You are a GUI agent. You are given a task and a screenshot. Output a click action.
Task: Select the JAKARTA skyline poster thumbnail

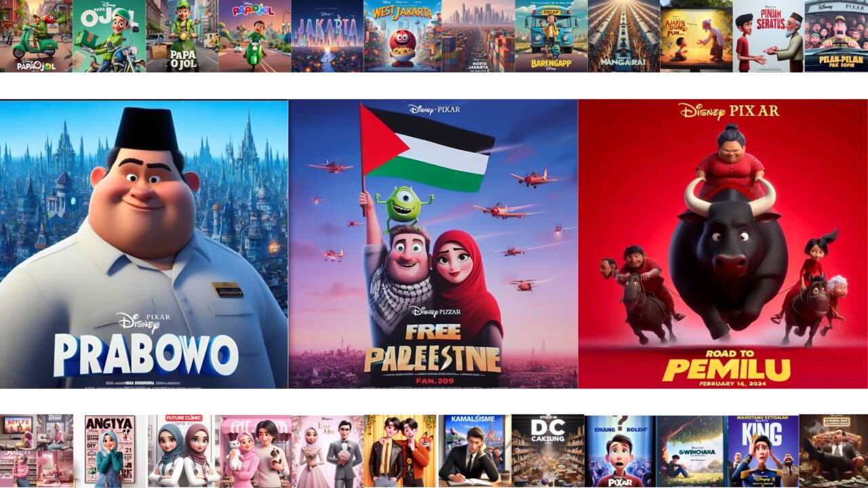click(328, 36)
